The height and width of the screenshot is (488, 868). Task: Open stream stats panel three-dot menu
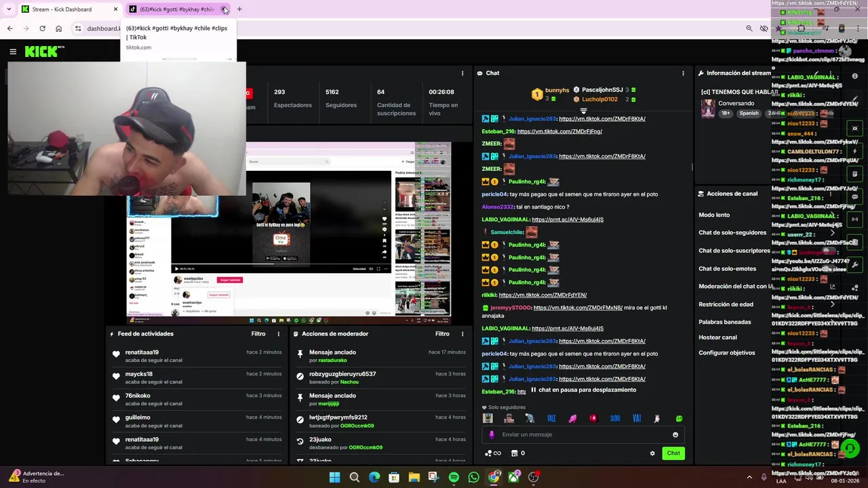[462, 73]
